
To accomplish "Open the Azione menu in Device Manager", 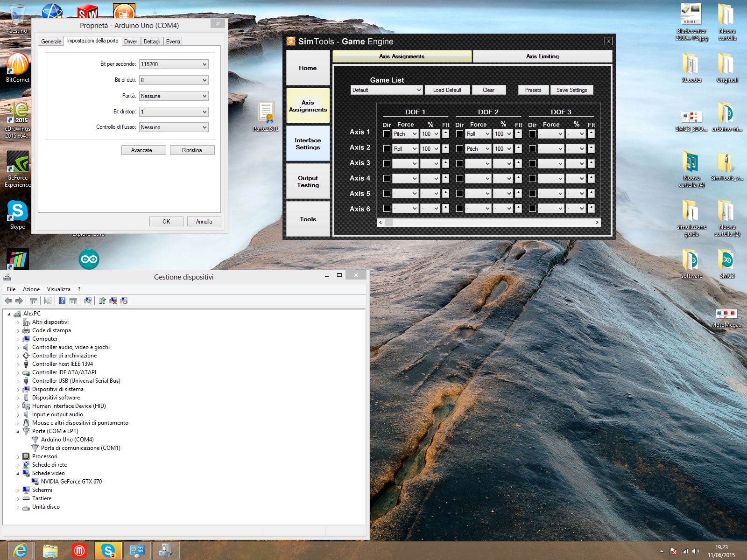I will (x=31, y=289).
